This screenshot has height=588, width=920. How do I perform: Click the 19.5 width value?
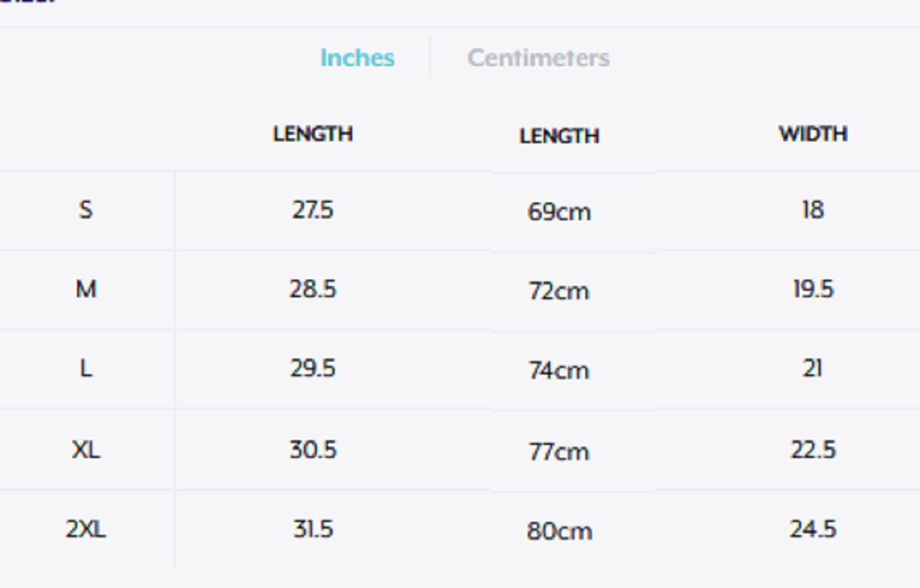(x=813, y=290)
